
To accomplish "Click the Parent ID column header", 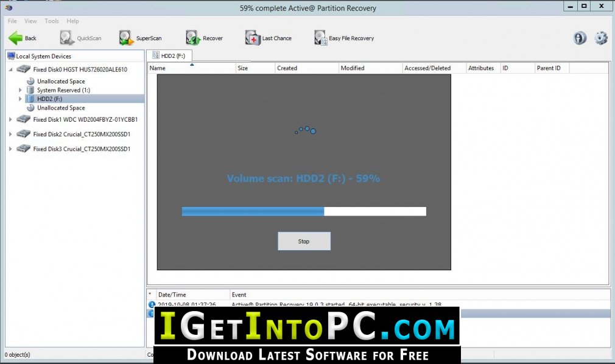I will coord(552,68).
